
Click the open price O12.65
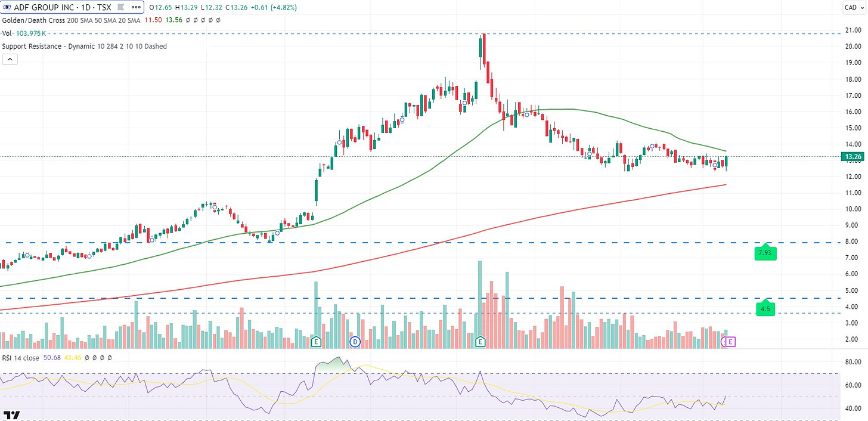coord(160,7)
